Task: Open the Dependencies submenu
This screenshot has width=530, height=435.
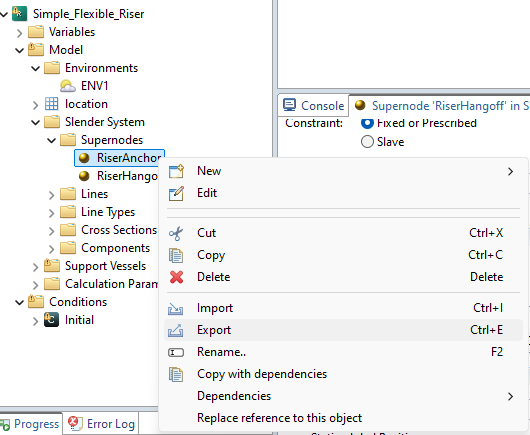Action: click(x=343, y=396)
